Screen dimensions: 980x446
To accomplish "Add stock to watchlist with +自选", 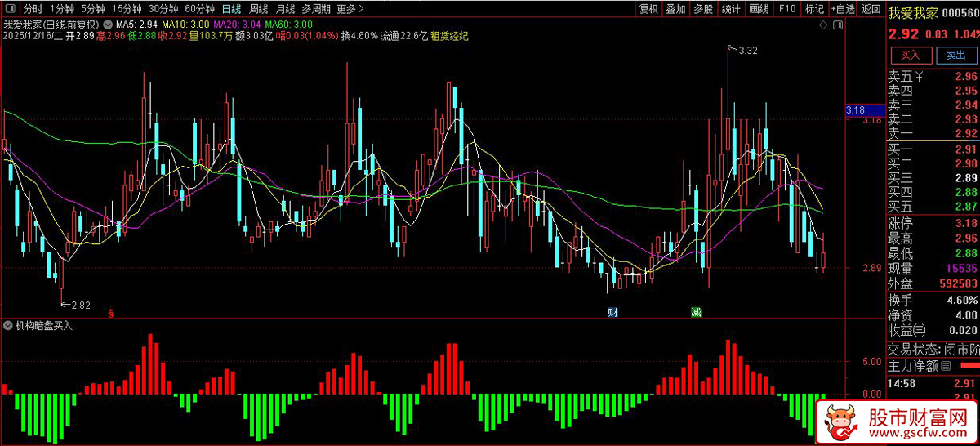I will coord(843,9).
